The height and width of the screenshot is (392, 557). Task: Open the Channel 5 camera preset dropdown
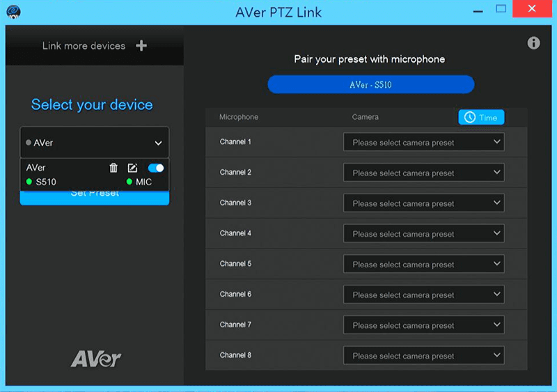(x=424, y=264)
